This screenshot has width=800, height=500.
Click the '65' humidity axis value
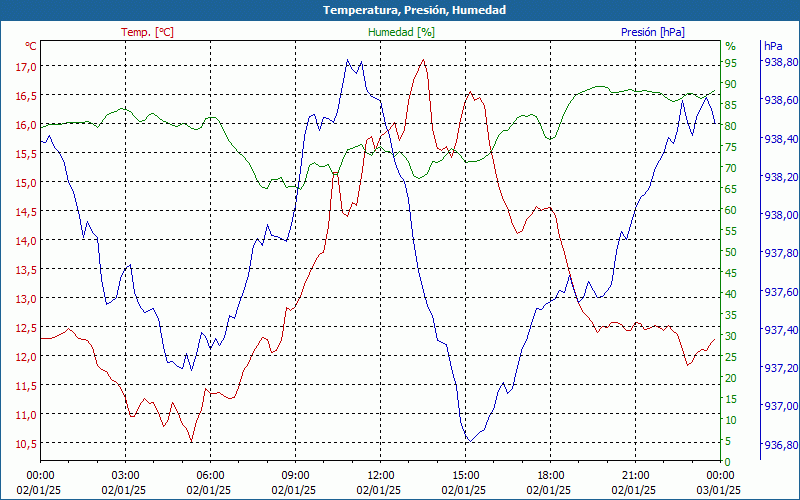731,189
